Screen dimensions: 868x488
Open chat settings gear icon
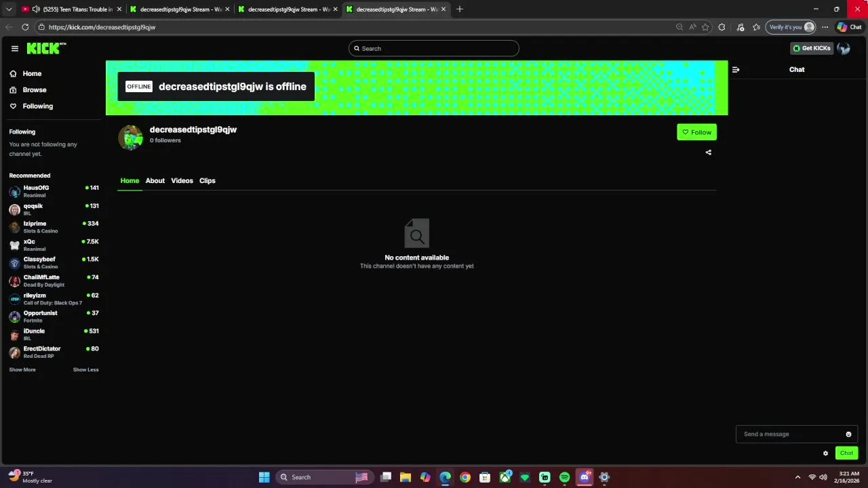825,453
